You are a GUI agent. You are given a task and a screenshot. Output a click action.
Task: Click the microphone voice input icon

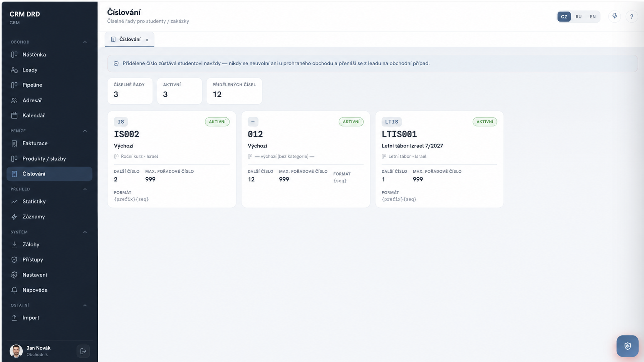615,16
